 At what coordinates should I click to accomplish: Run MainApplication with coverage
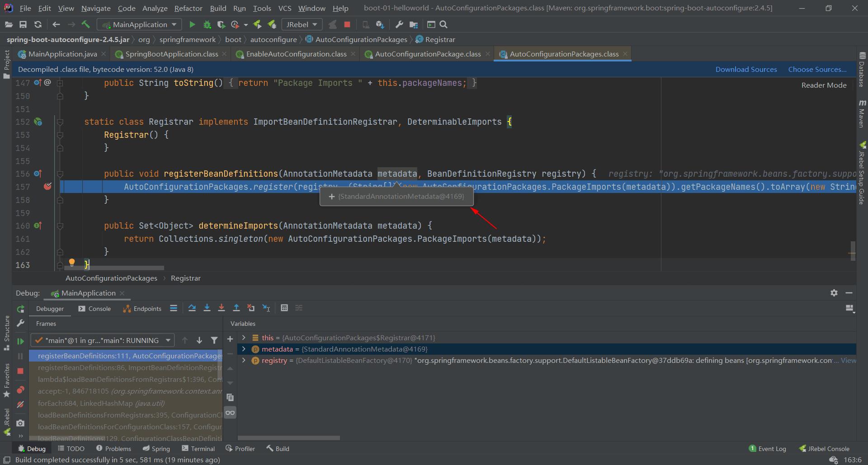221,24
